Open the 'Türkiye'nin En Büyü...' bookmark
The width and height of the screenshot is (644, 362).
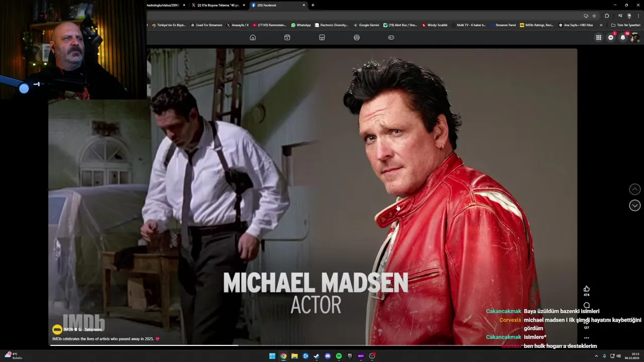169,25
